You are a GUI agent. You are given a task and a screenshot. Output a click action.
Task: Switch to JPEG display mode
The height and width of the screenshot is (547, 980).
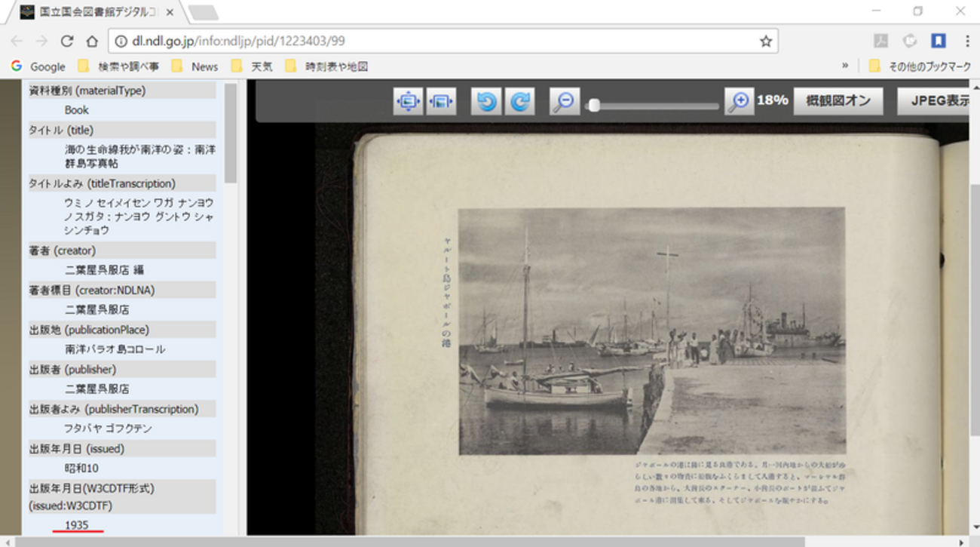(933, 101)
